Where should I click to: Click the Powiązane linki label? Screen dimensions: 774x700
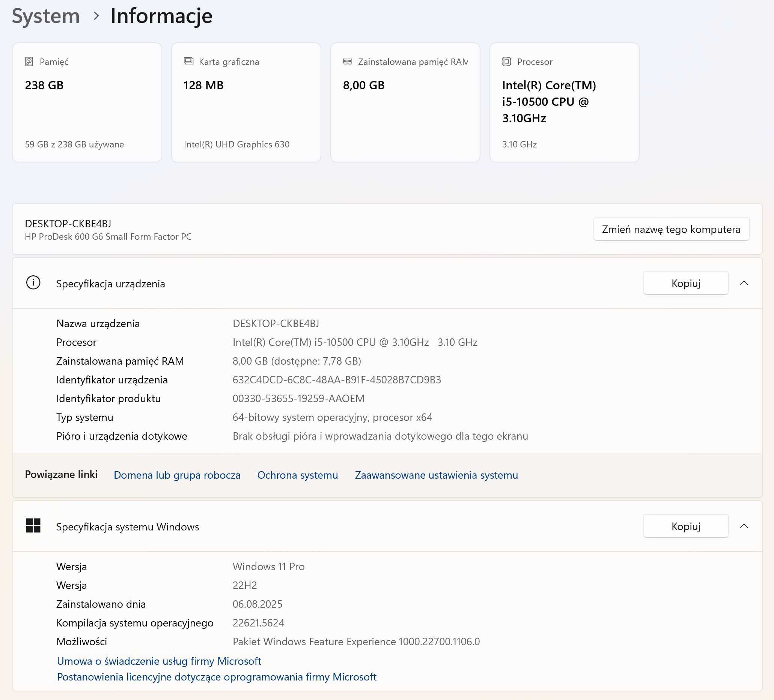(61, 474)
